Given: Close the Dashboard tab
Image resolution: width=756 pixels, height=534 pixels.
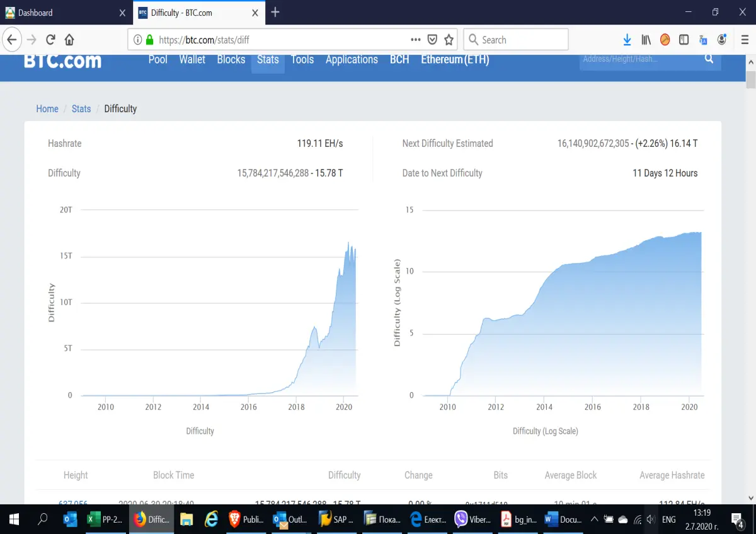Looking at the screenshot, I should [x=122, y=13].
